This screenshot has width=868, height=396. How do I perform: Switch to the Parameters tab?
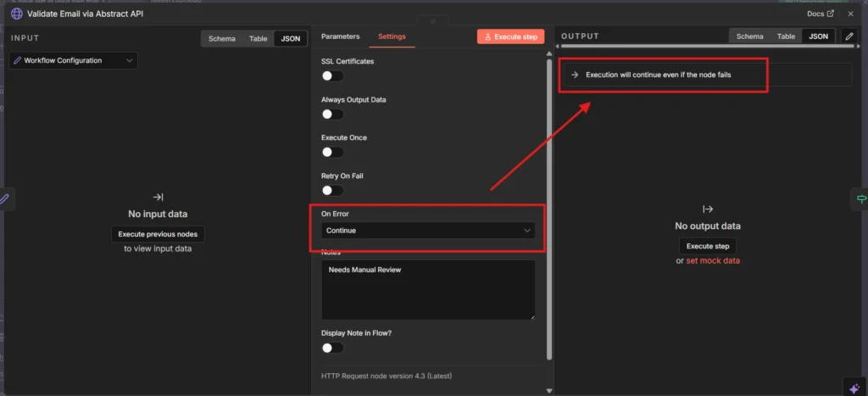tap(341, 36)
